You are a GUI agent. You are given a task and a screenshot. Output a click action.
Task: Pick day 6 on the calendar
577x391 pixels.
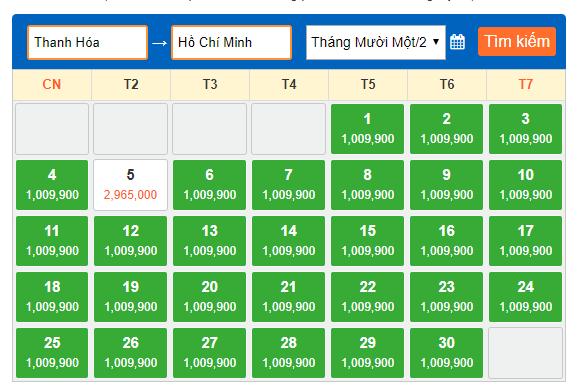(209, 185)
